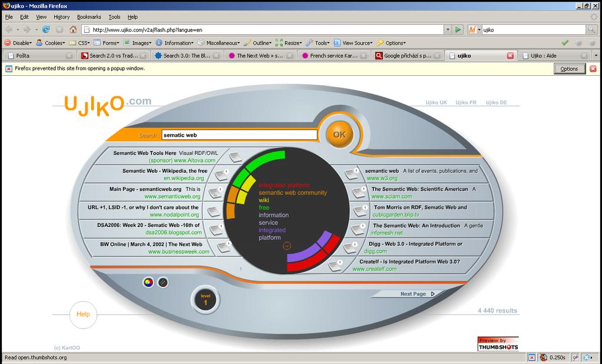Click popup blocker Options button
This screenshot has width=602, height=364.
coord(569,69)
